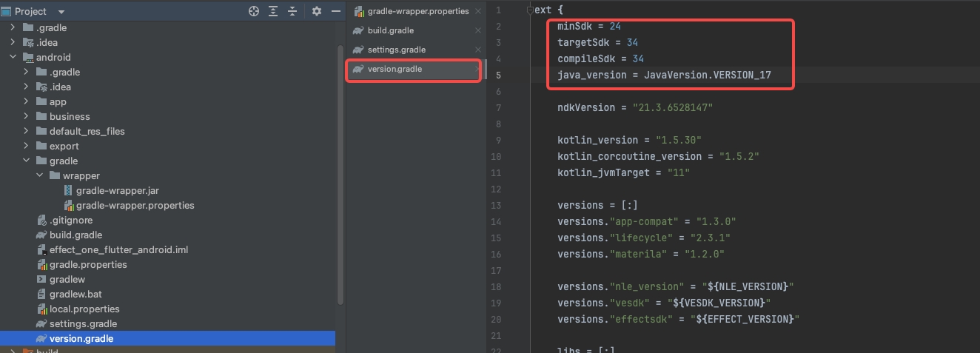Collapse the android folder
This screenshot has height=353, width=980.
tap(13, 57)
